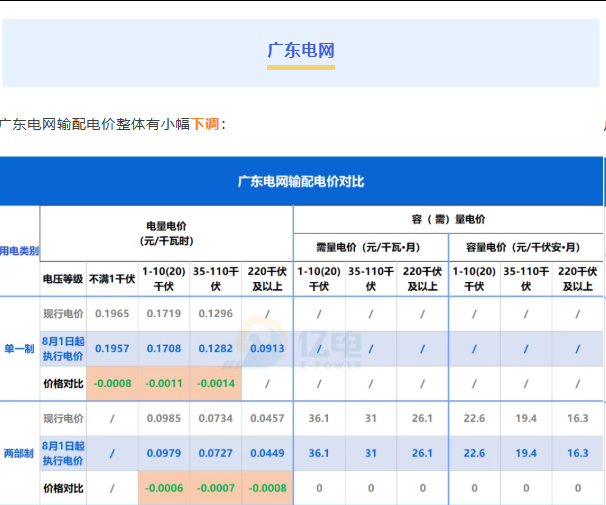The height and width of the screenshot is (505, 606).
Task: Select the blue value 0.0913
Action: point(267,349)
